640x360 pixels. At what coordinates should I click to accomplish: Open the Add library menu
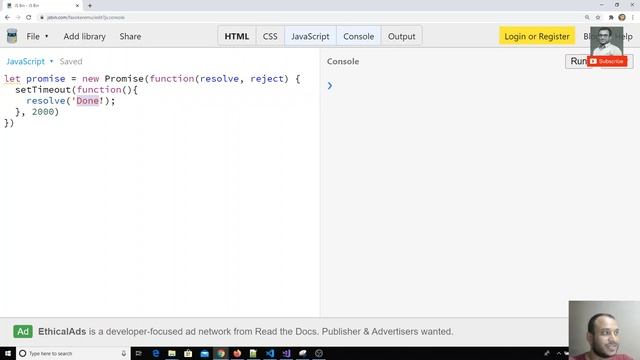coord(84,36)
